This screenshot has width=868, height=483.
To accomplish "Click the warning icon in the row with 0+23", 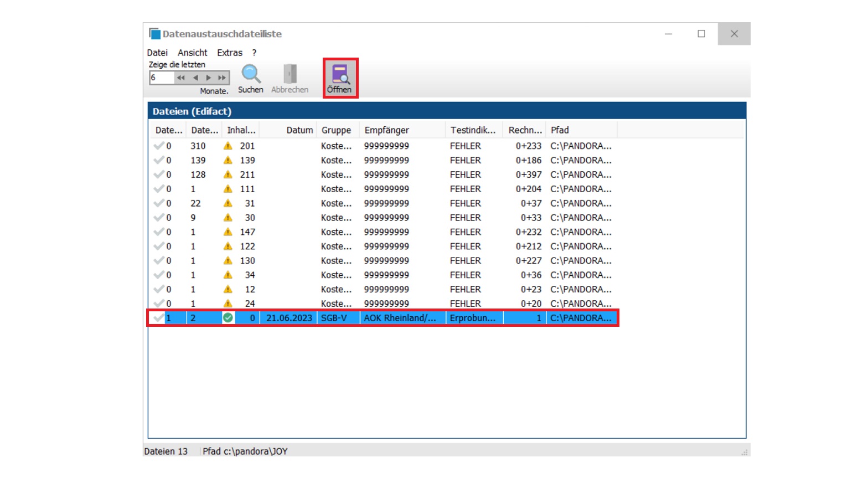I will coord(228,290).
